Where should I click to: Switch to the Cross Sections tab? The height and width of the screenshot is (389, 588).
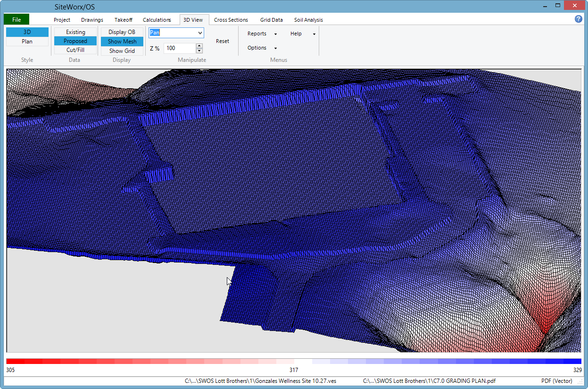pyautogui.click(x=231, y=20)
